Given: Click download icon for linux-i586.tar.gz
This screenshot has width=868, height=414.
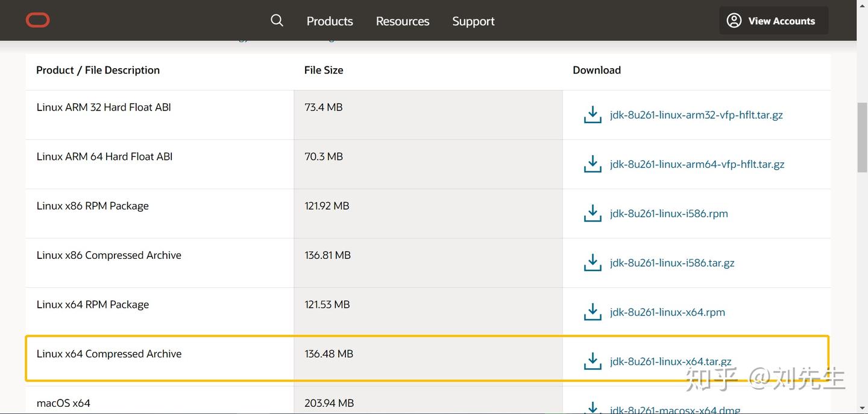Looking at the screenshot, I should coord(593,263).
